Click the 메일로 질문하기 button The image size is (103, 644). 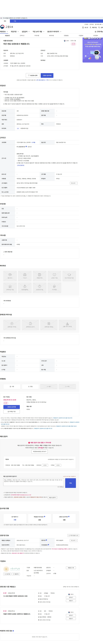point(52,498)
